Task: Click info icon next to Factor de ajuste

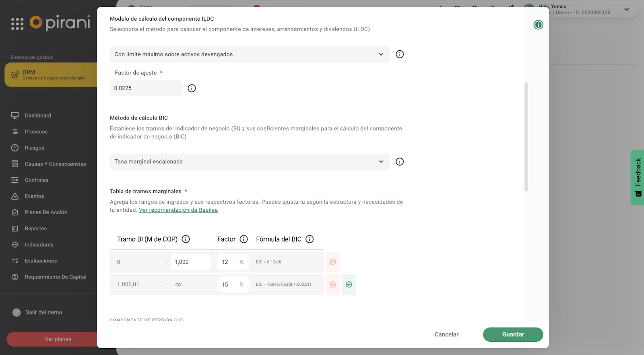Action: pyautogui.click(x=192, y=88)
